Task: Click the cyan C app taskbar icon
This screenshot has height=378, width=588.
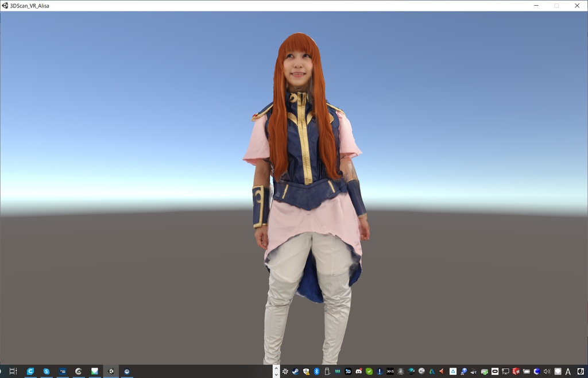Action: [30, 371]
